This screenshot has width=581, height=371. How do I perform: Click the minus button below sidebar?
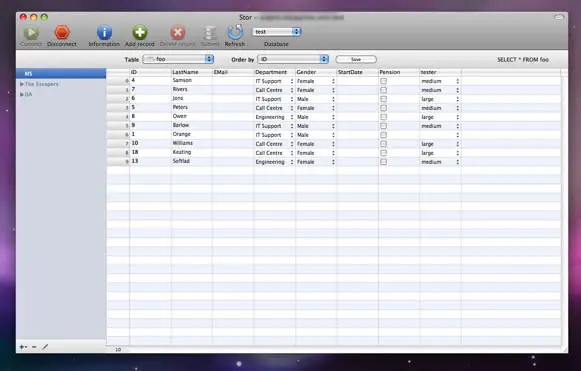click(34, 347)
